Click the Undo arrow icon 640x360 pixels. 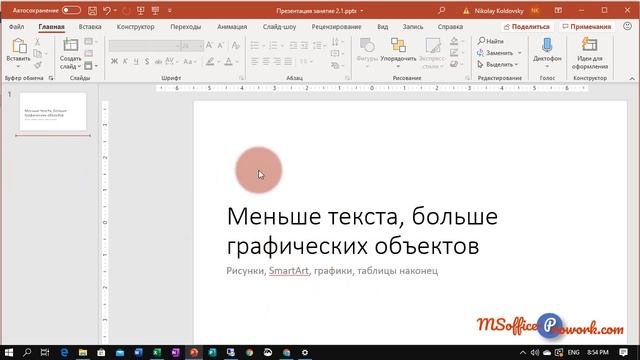(107, 11)
